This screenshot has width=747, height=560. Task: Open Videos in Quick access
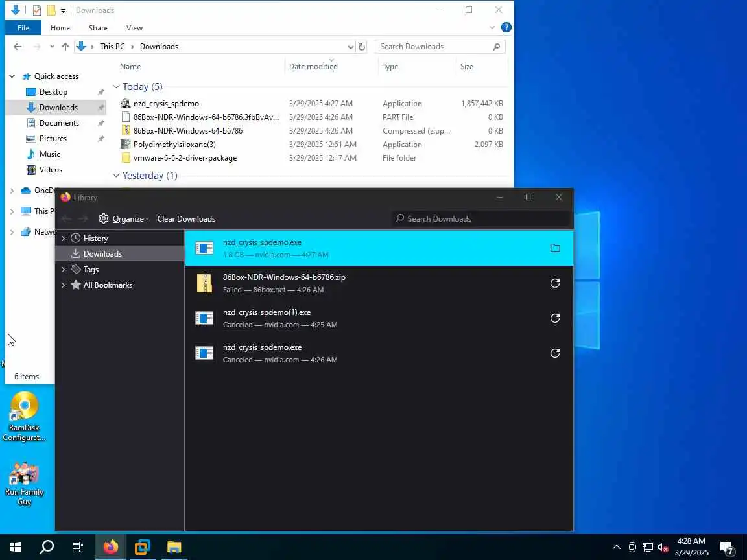51,170
